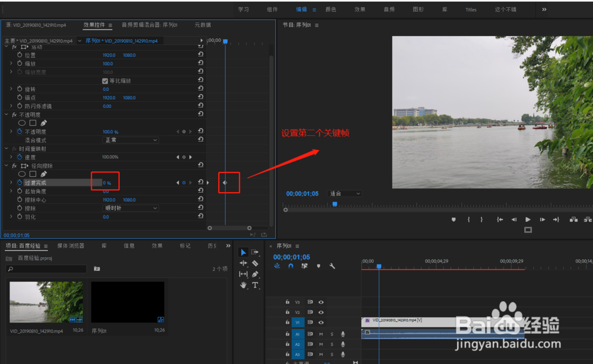The height and width of the screenshot is (364, 593).
Task: Click the Add Marker button in program monitor
Action: 454,219
